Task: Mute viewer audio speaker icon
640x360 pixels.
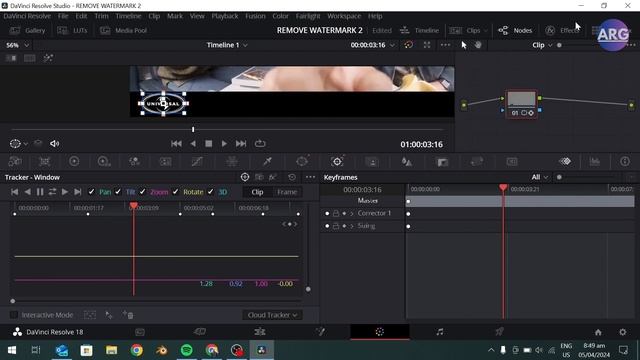Action: (54, 144)
